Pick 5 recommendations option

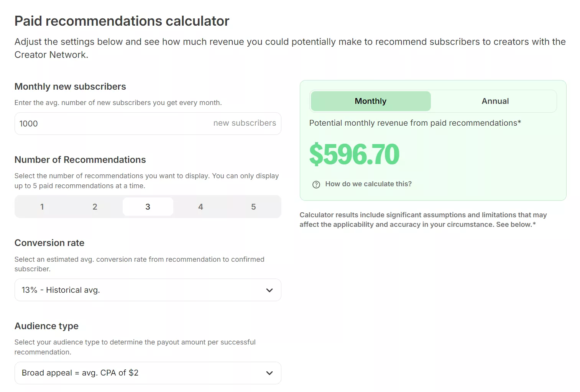point(253,207)
